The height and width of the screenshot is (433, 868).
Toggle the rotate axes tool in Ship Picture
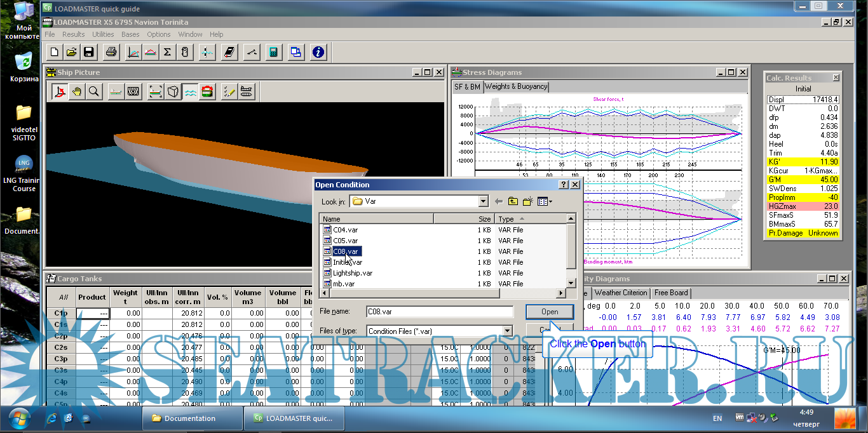click(x=60, y=92)
